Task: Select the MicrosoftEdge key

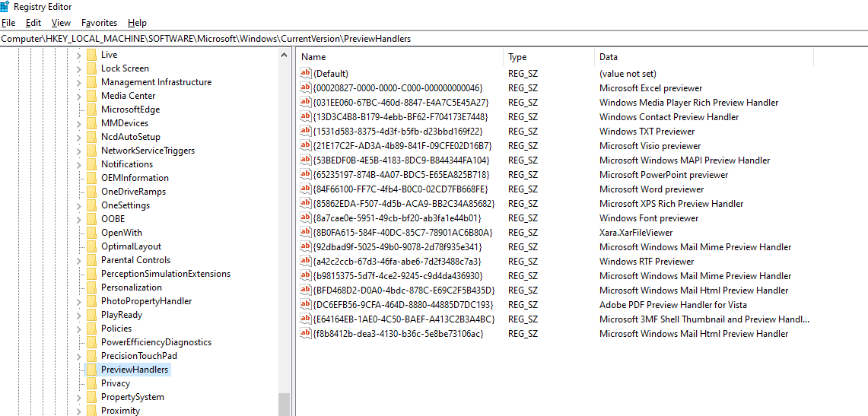Action: point(130,110)
